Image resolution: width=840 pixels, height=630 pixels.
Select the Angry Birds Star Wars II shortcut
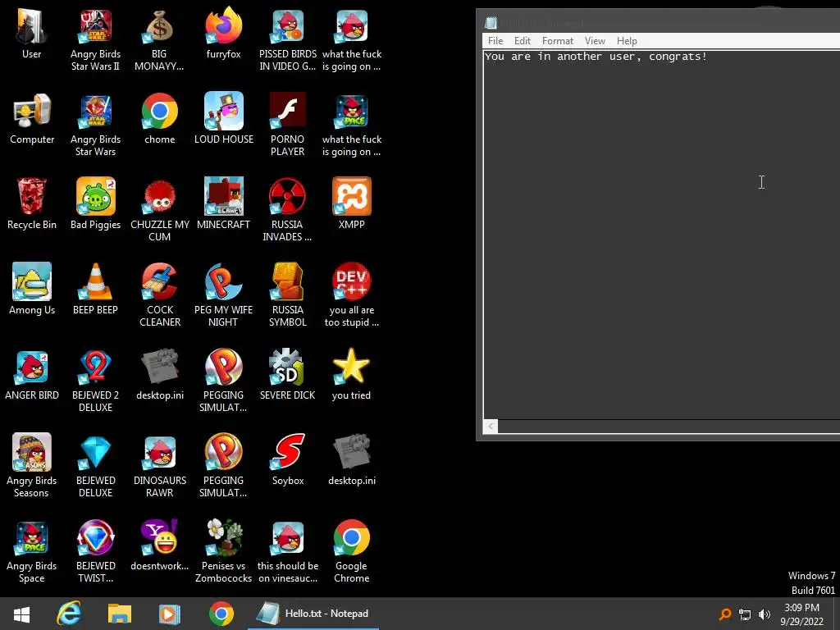tap(95, 40)
